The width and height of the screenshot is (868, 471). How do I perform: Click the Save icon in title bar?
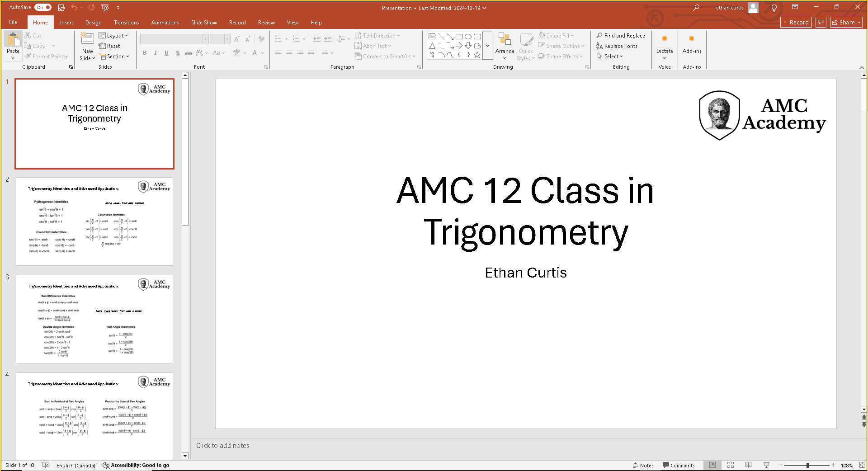pos(61,8)
